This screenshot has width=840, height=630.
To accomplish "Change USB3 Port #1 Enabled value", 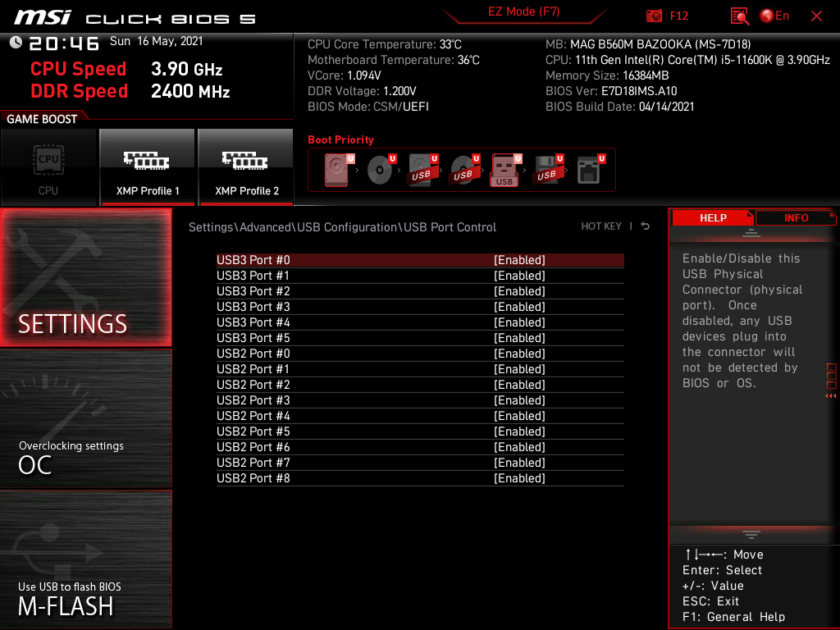I will coord(519,276).
